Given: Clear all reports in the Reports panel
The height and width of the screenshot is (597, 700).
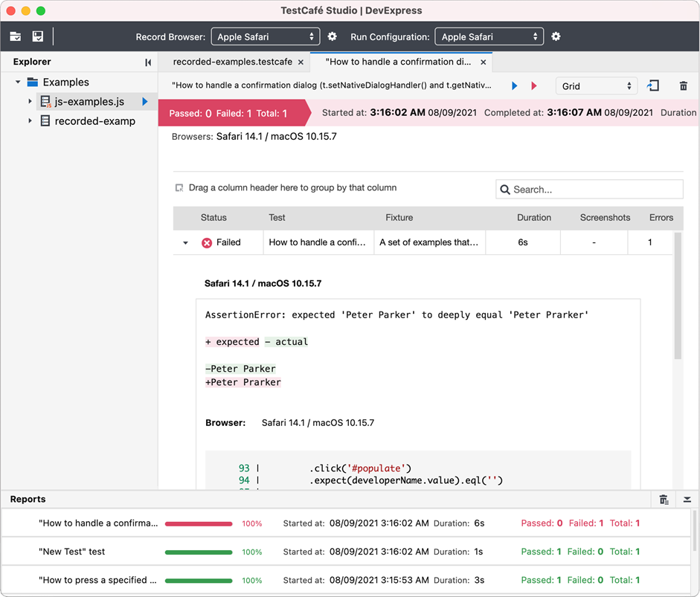Looking at the screenshot, I should [x=664, y=500].
